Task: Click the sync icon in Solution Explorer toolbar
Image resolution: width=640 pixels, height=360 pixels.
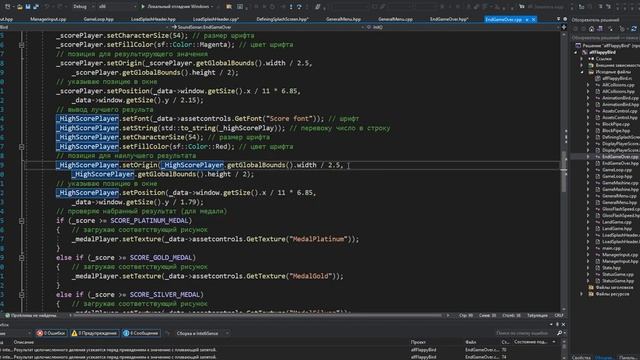Action: [x=634, y=29]
